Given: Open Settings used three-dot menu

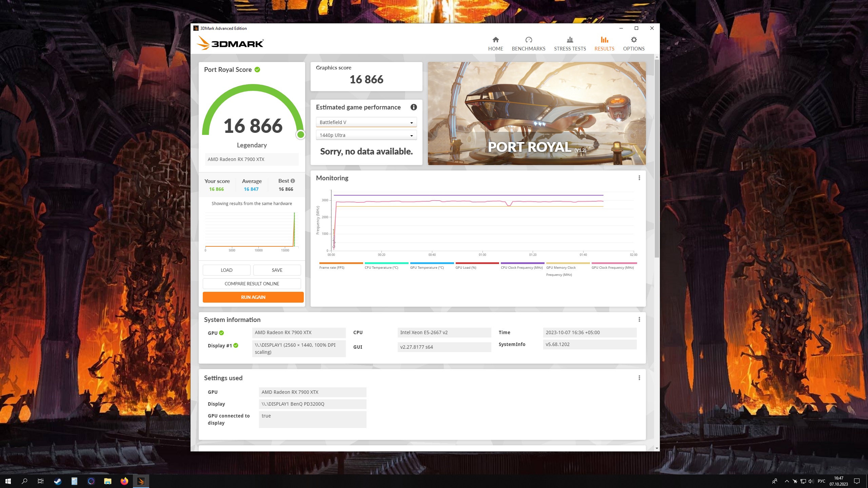Looking at the screenshot, I should coord(639,378).
